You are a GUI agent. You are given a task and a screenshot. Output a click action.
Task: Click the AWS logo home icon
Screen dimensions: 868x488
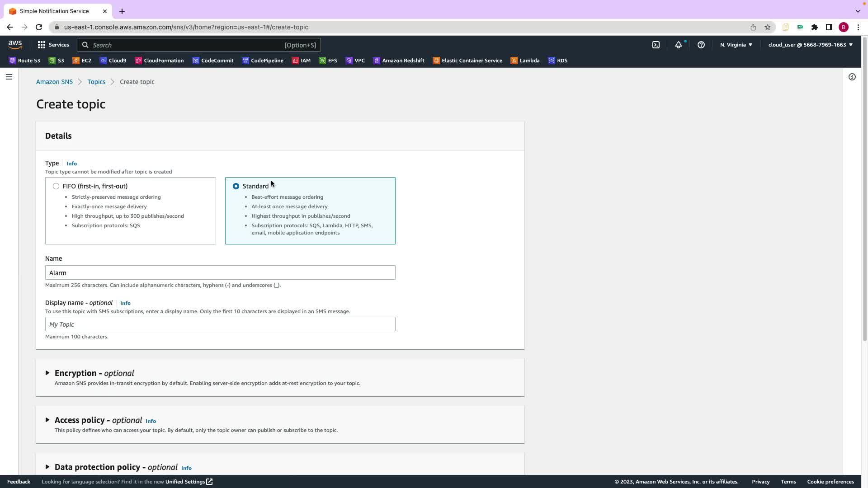[15, 44]
